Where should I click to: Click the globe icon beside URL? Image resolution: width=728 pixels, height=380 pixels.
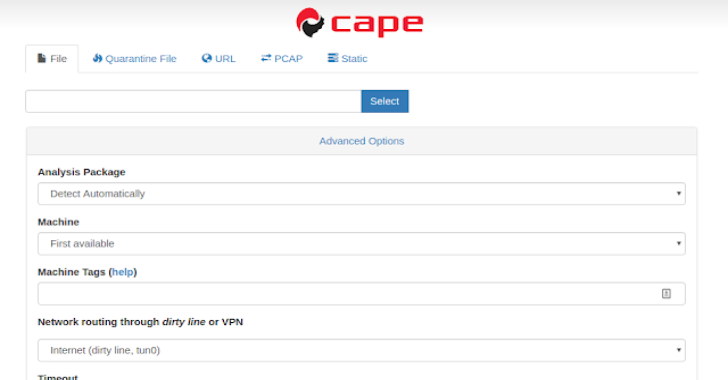click(x=207, y=58)
